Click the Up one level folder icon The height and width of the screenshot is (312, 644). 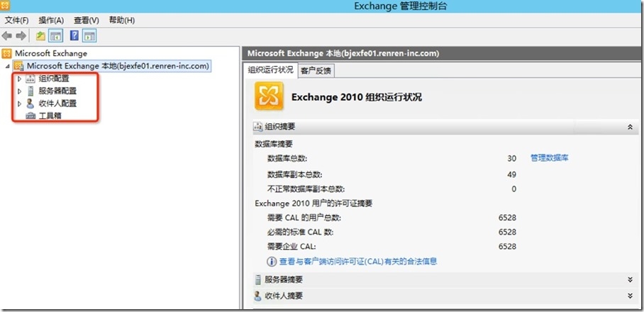[x=40, y=36]
